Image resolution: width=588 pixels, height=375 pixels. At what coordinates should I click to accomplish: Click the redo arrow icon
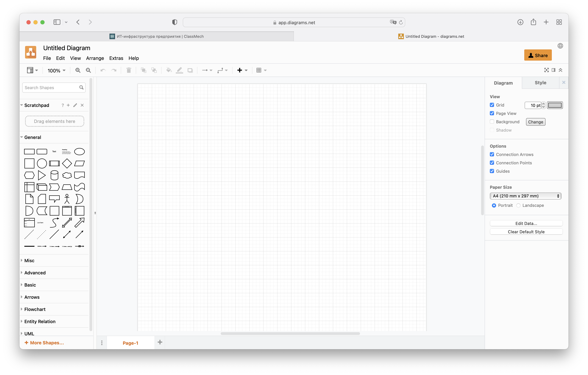pyautogui.click(x=114, y=70)
